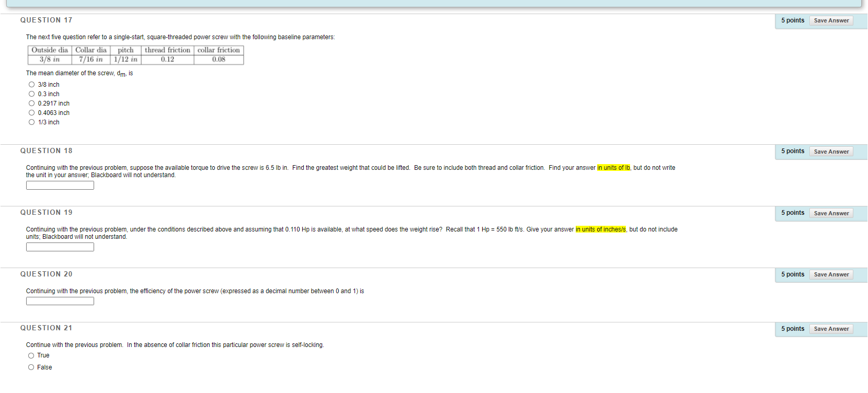Select True for Question 21
Screen dimensions: 868x393
pos(31,356)
